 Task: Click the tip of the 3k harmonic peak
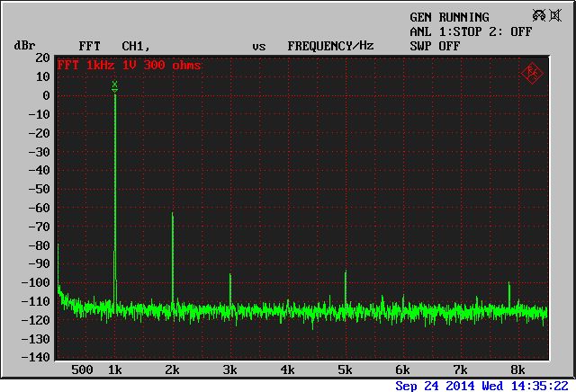[230, 274]
